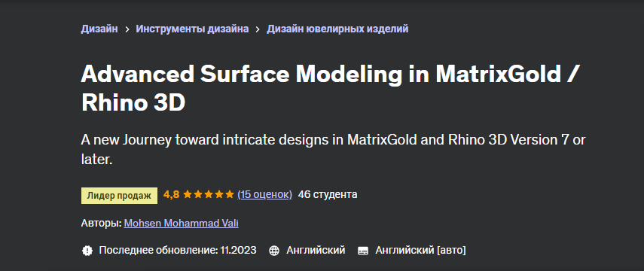The image size is (644, 271).
Task: Click the last-updated badge icon
Action: point(87,251)
